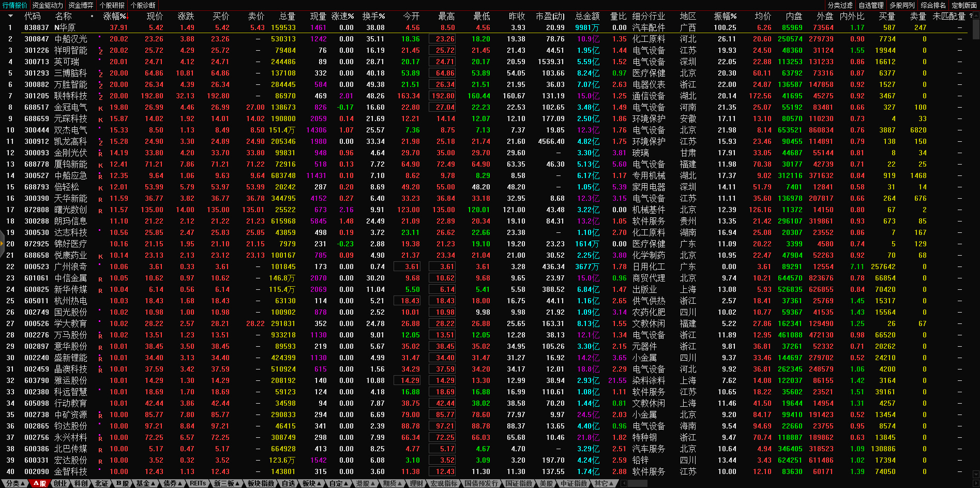Expand the 基金 tab menu
The image size is (980, 488).
146,483
